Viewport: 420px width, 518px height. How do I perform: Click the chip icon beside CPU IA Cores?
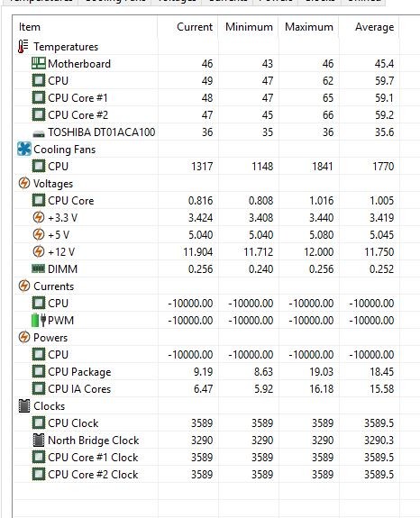39,389
